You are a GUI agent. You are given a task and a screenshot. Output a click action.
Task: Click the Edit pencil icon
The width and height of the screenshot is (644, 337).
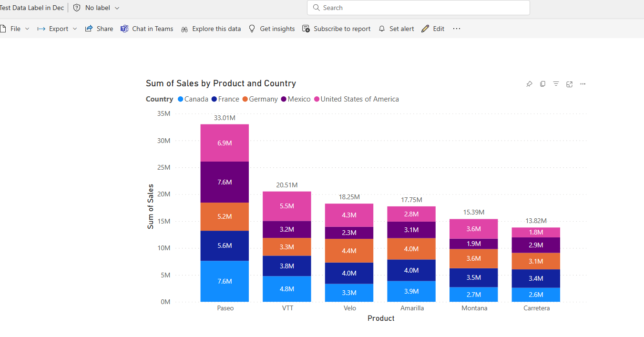(x=425, y=29)
